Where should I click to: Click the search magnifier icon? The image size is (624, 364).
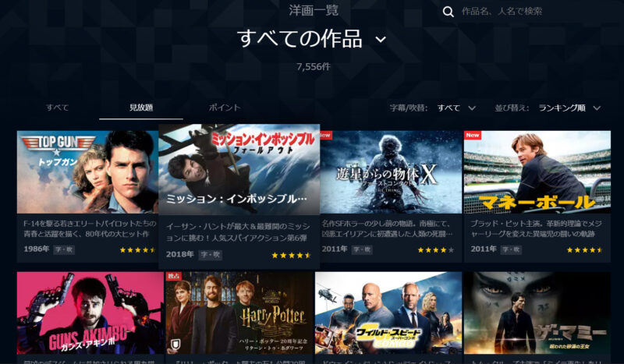pyautogui.click(x=448, y=12)
